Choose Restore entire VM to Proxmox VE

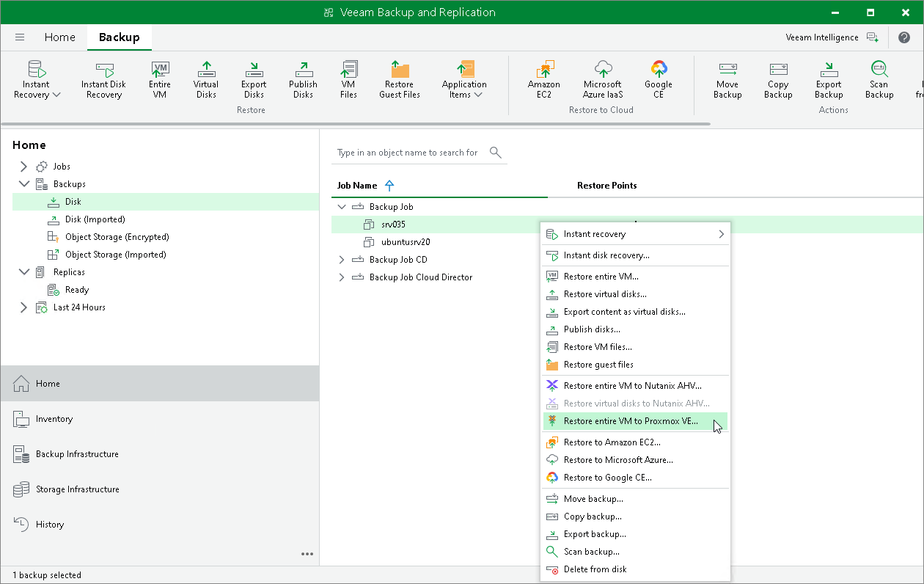pyautogui.click(x=636, y=421)
